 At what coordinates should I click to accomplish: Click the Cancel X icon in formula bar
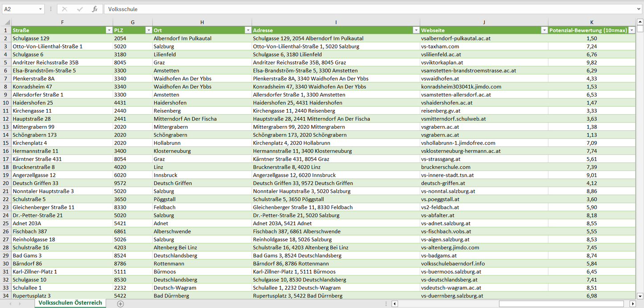(65, 9)
